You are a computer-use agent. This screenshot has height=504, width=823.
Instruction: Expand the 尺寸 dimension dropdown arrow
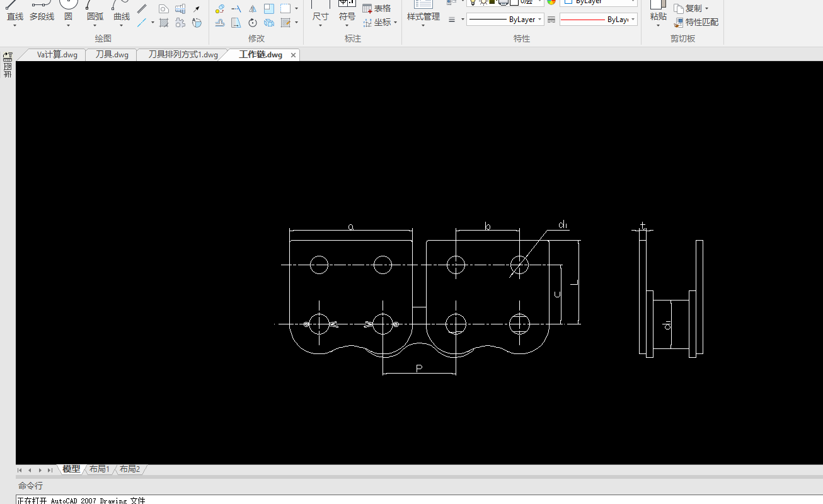(320, 26)
